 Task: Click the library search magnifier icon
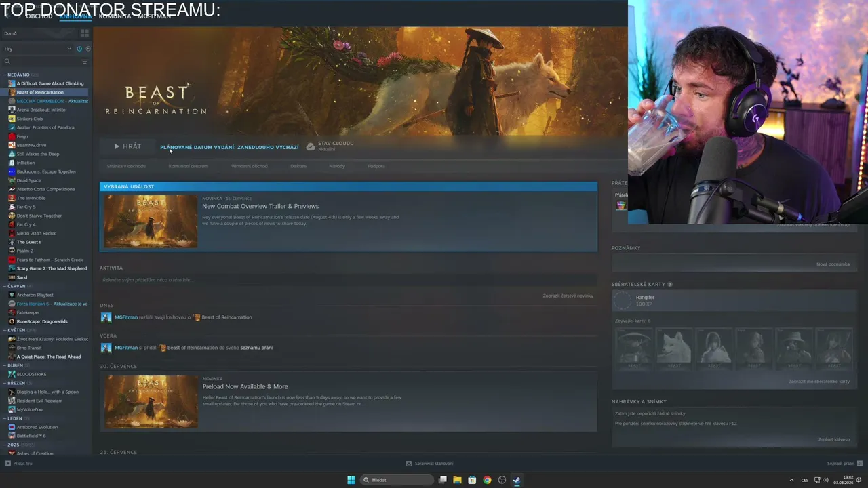(7, 62)
